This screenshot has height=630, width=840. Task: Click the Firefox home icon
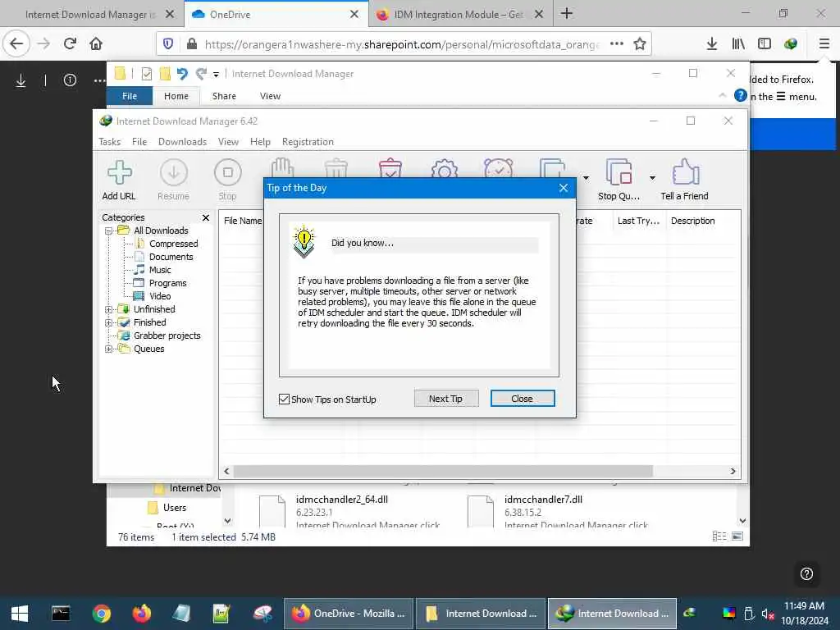(96, 44)
